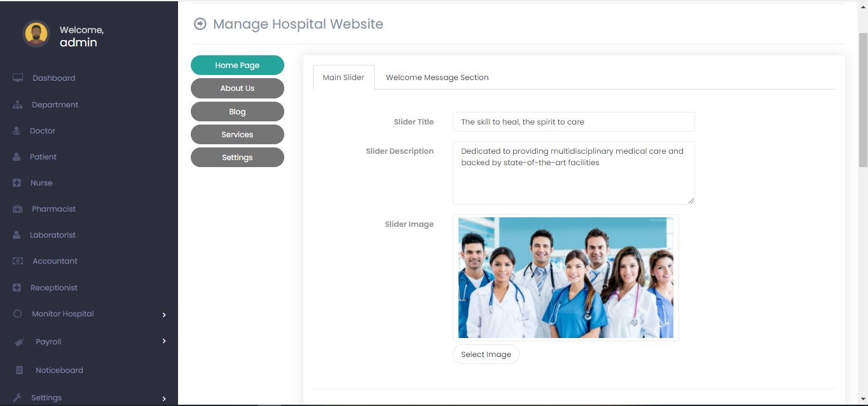The width and height of the screenshot is (868, 406).
Task: Click the Pharmacist medkit icon
Action: tap(18, 209)
